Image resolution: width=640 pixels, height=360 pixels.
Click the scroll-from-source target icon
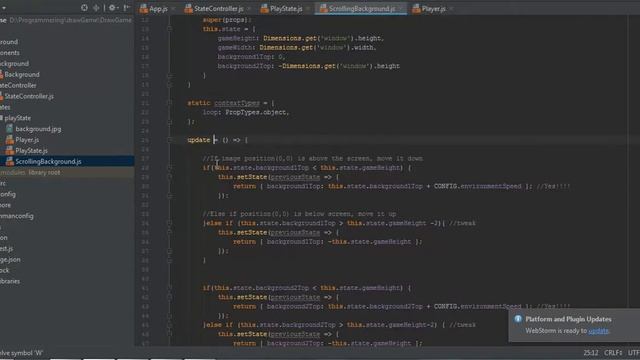click(84, 8)
